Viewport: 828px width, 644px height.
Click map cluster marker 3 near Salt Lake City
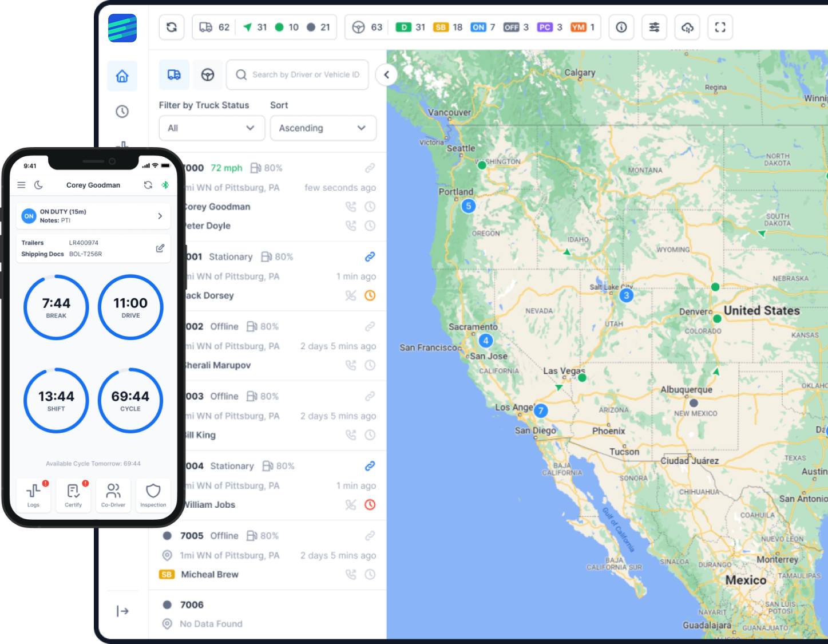point(627,295)
